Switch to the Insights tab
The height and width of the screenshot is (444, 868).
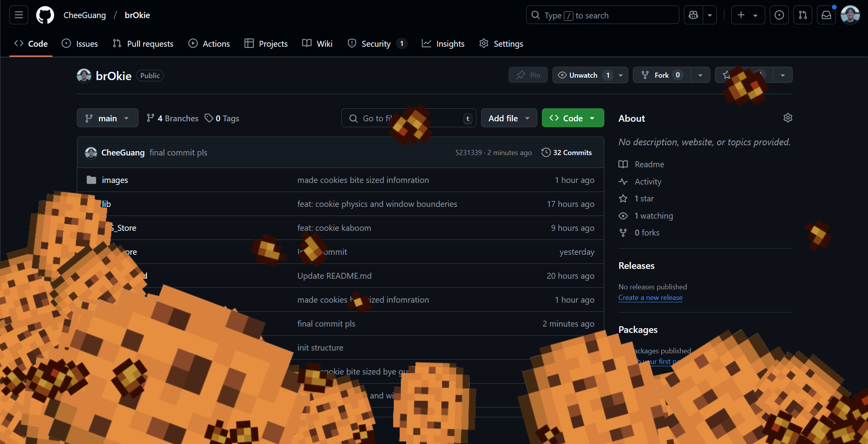(x=443, y=44)
